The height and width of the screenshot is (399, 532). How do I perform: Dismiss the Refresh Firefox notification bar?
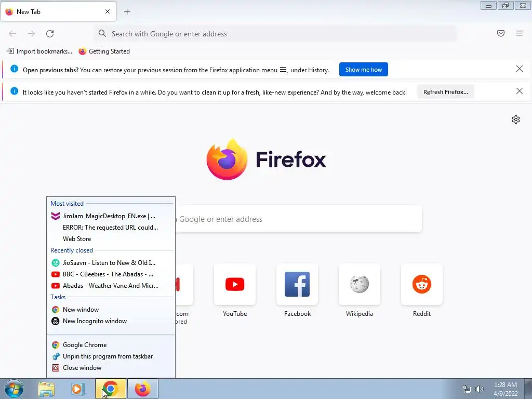tap(519, 91)
